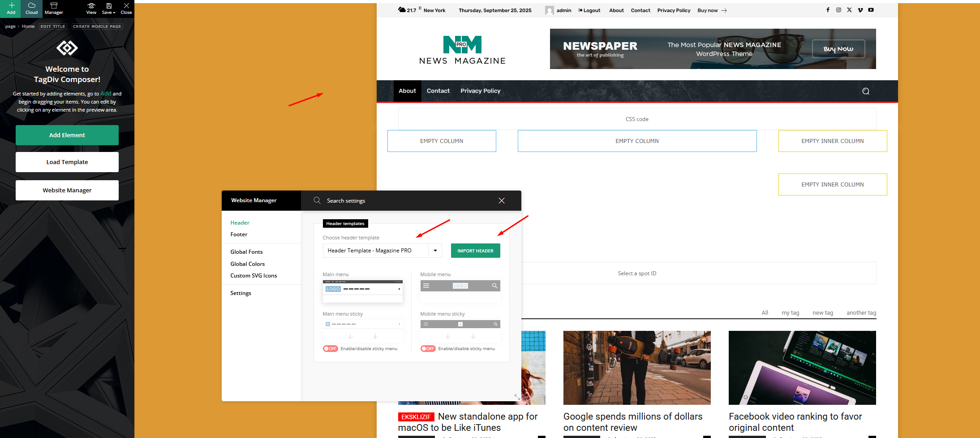Toggle Mobile menu sticky switch
Screen dimensions: 980x438
tap(428, 348)
